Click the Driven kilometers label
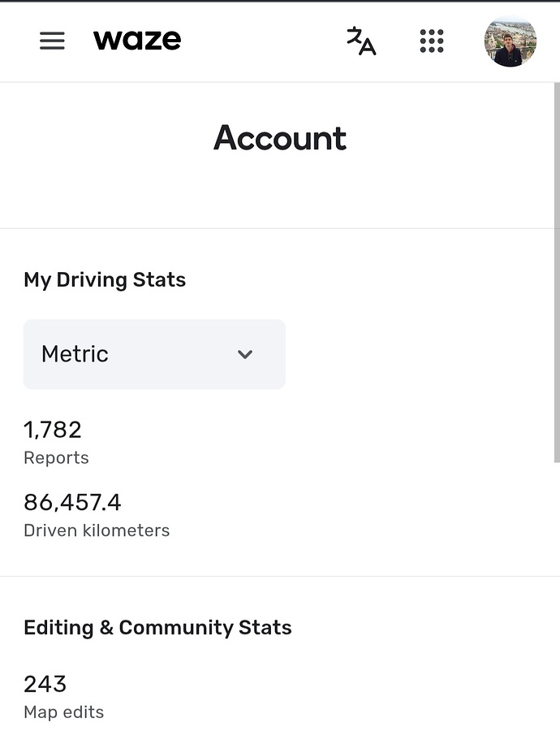This screenshot has width=560, height=731. pyautogui.click(x=97, y=530)
